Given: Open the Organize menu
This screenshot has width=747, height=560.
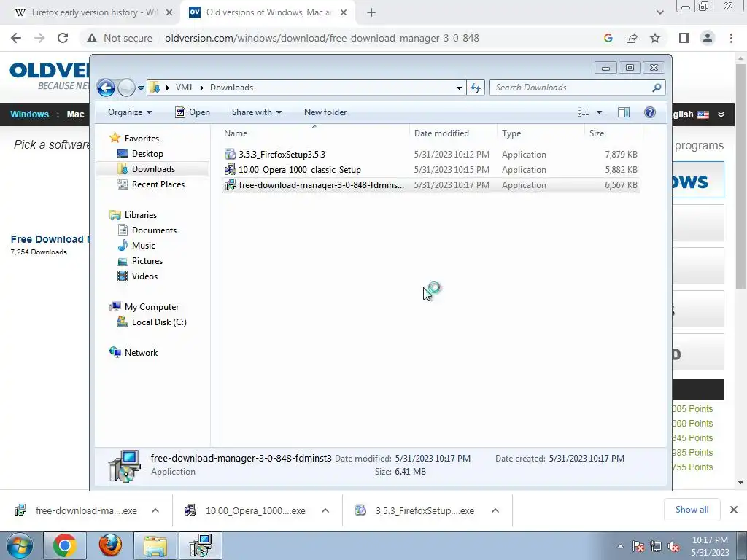Looking at the screenshot, I should click(130, 112).
